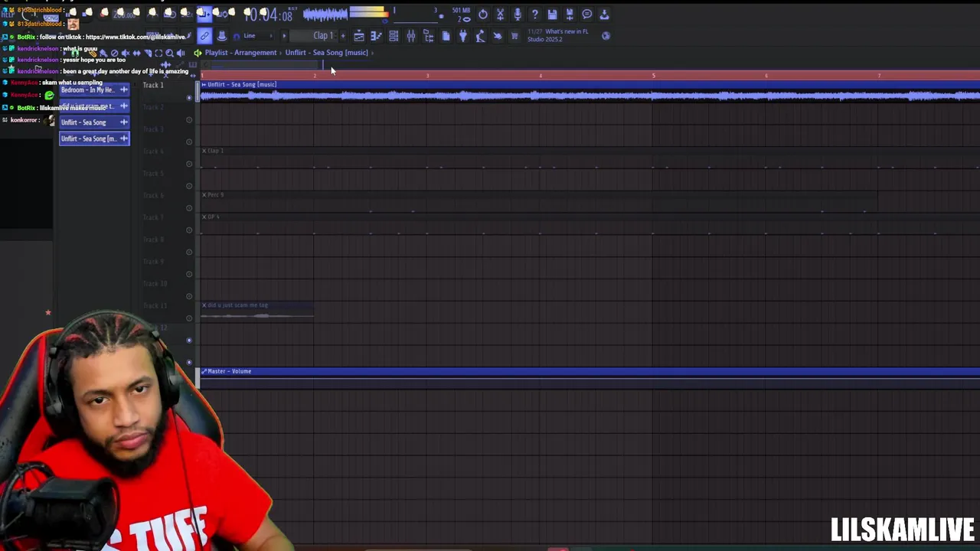Click the tempo tapper icon
The width and height of the screenshot is (980, 551).
tap(480, 36)
